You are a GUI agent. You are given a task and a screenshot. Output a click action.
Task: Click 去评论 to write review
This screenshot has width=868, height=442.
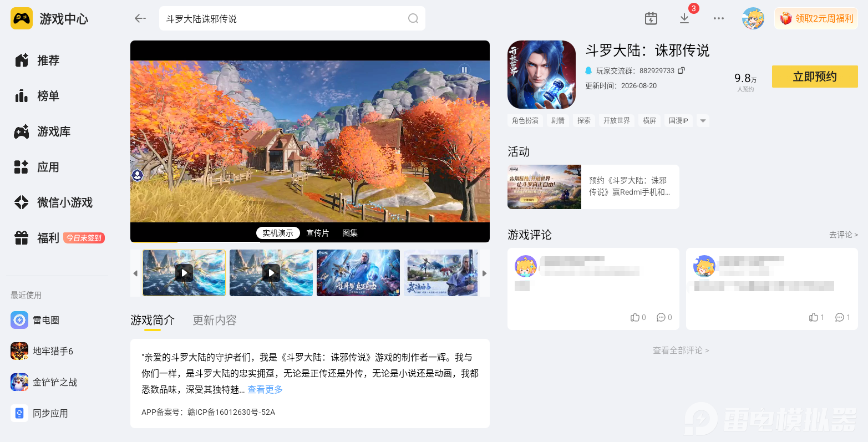coord(844,235)
